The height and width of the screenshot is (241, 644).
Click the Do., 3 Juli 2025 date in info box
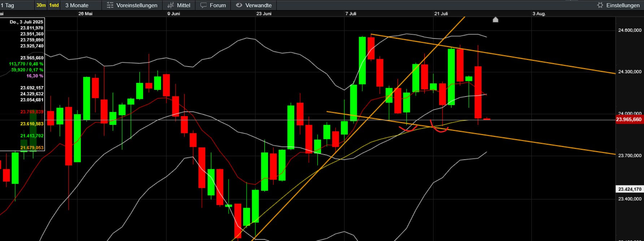pos(26,22)
